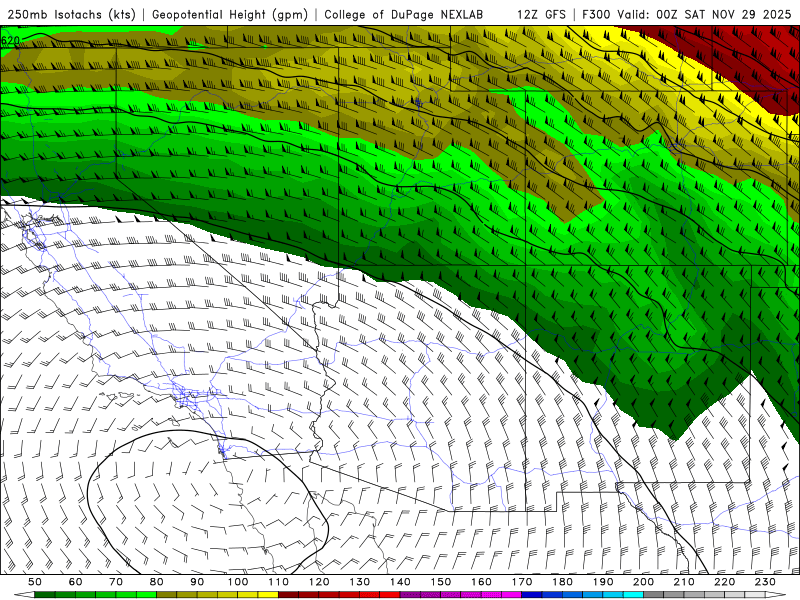Click the legend value 100

click(238, 582)
